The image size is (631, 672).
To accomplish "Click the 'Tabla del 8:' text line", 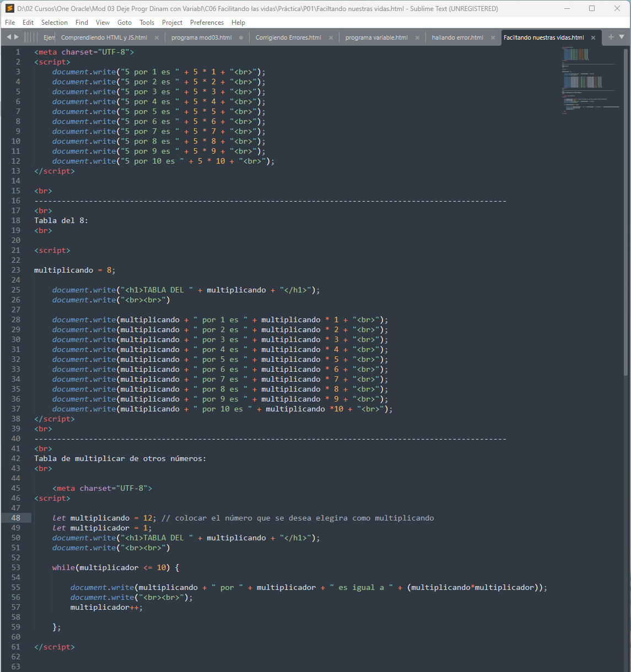I will tap(61, 220).
